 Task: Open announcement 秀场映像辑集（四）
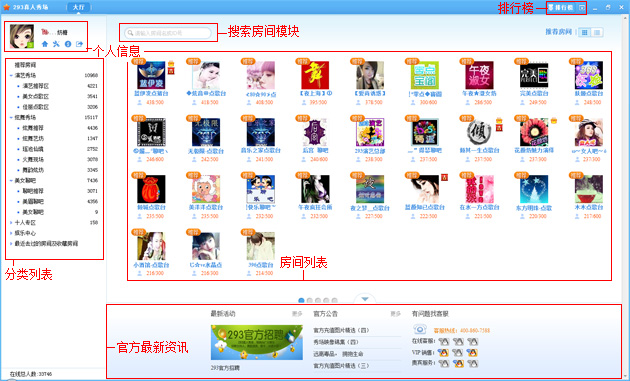336,342
